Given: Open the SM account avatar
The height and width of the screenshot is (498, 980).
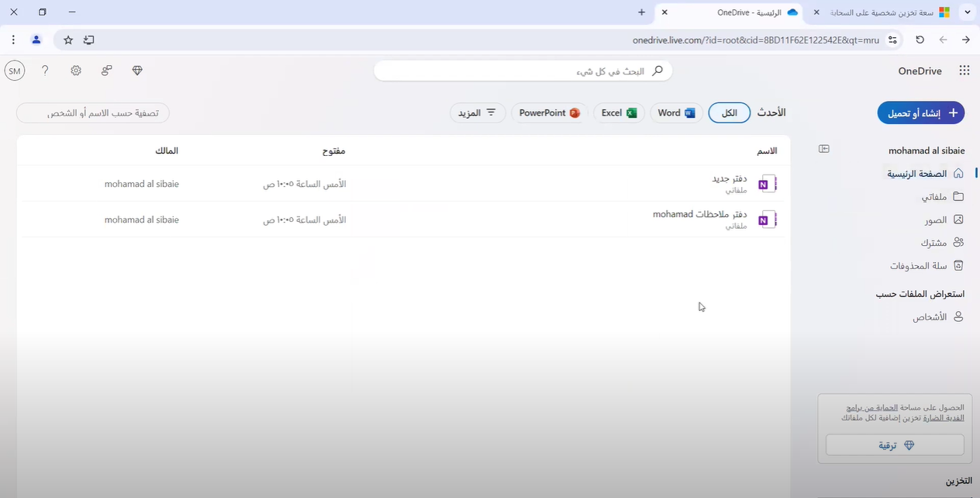Looking at the screenshot, I should pyautogui.click(x=14, y=71).
